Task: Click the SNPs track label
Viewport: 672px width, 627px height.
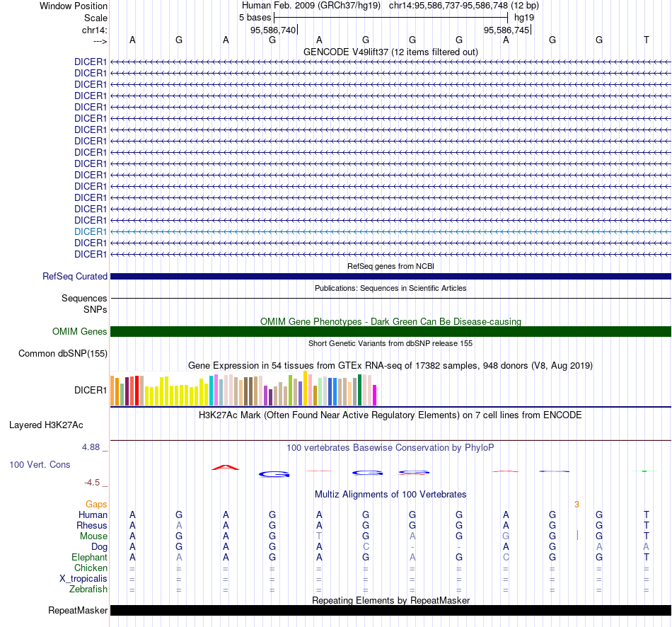Action: pyautogui.click(x=95, y=310)
